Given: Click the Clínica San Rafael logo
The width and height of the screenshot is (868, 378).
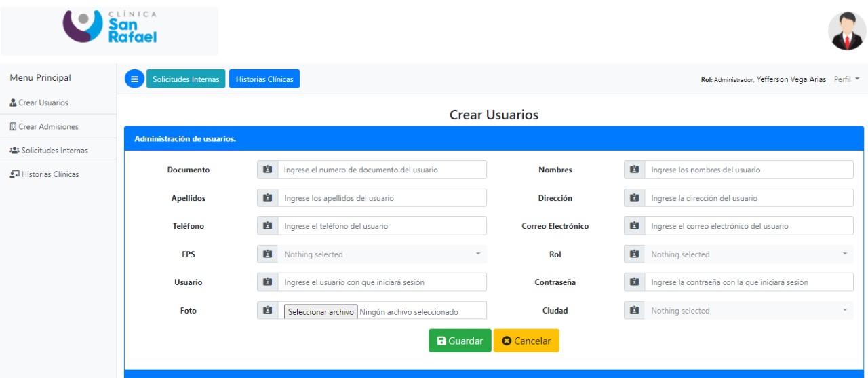Looking at the screenshot, I should [x=110, y=29].
